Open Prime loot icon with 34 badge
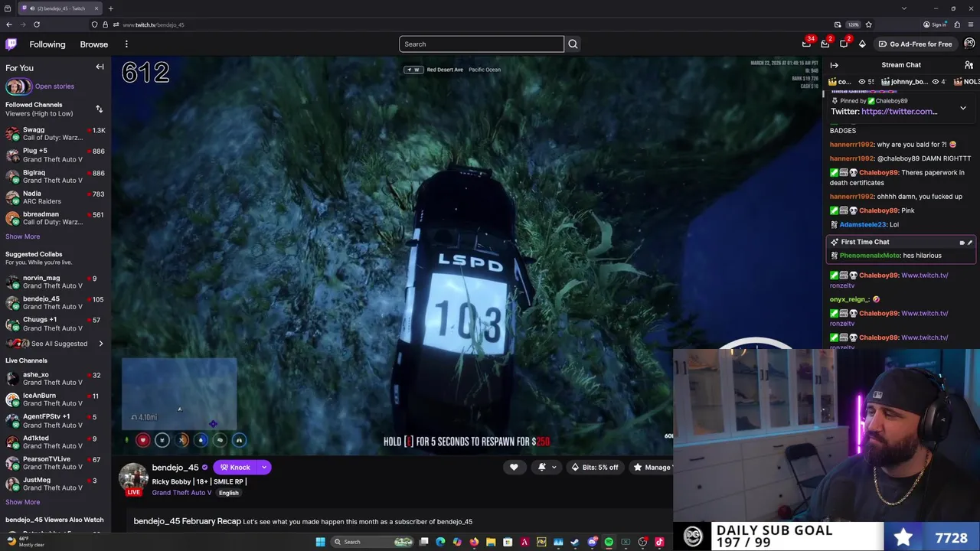980x551 pixels. click(x=807, y=44)
